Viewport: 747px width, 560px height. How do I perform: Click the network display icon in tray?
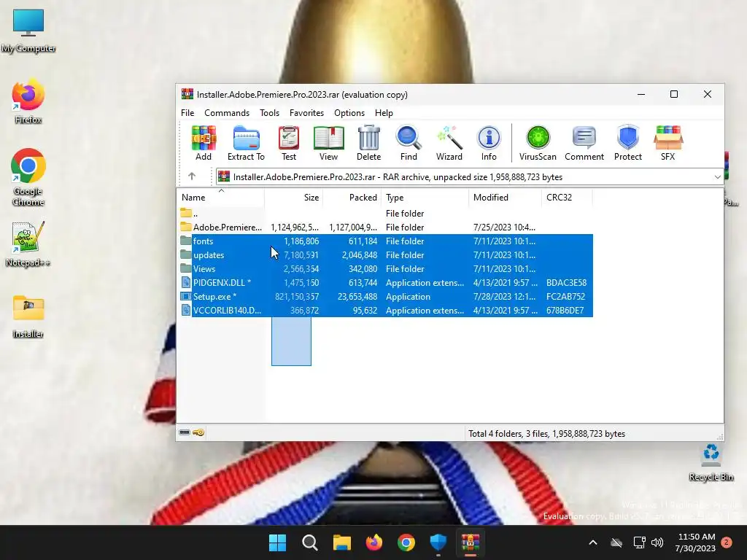tap(639, 542)
